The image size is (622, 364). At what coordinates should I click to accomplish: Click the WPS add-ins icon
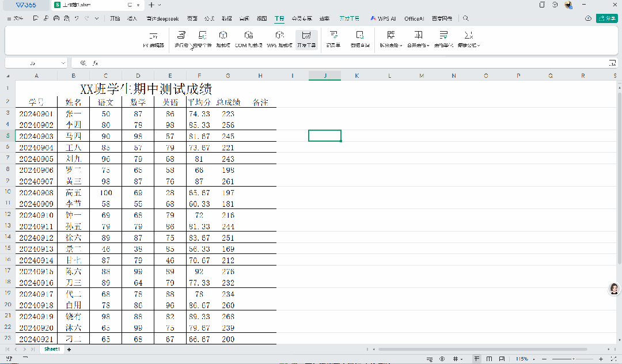pos(279,39)
